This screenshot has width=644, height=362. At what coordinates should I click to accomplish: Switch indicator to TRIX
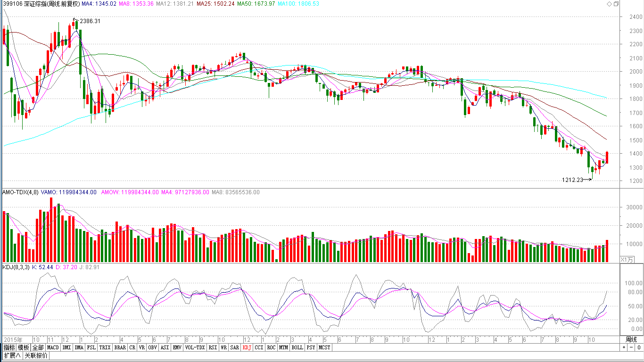[x=105, y=347]
